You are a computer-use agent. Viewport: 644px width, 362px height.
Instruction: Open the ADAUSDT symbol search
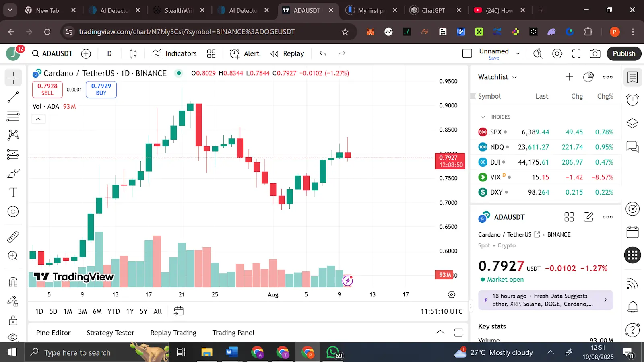(x=52, y=53)
